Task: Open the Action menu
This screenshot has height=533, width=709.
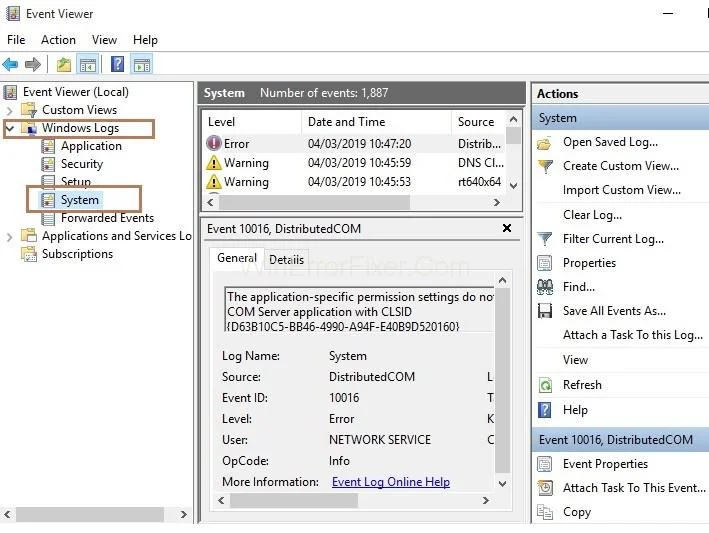Action: pos(58,40)
